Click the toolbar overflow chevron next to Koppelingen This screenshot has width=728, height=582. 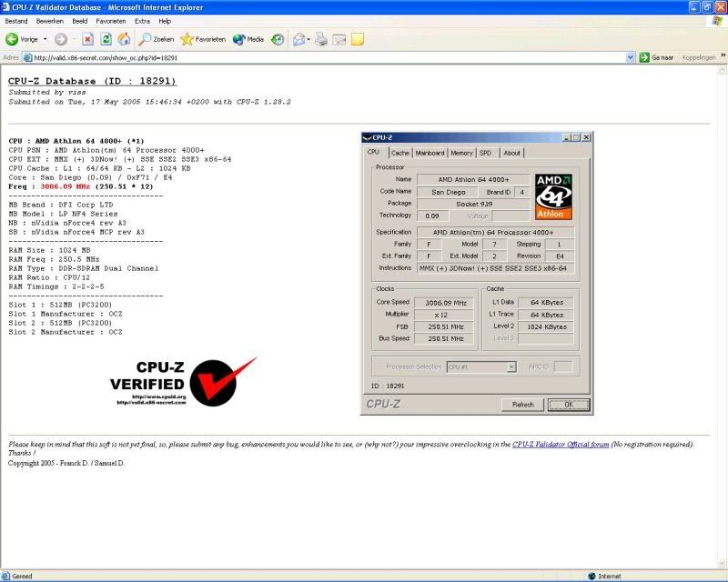click(723, 55)
